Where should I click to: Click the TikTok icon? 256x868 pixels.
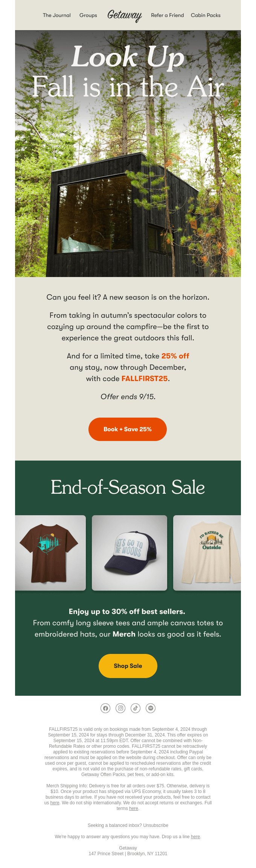click(136, 708)
